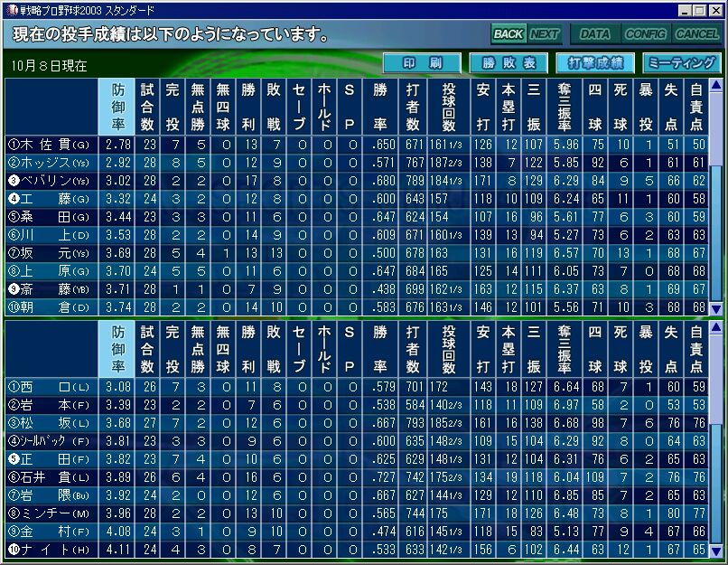Click the NEXT button
This screenshot has height=565, width=728.
(544, 34)
